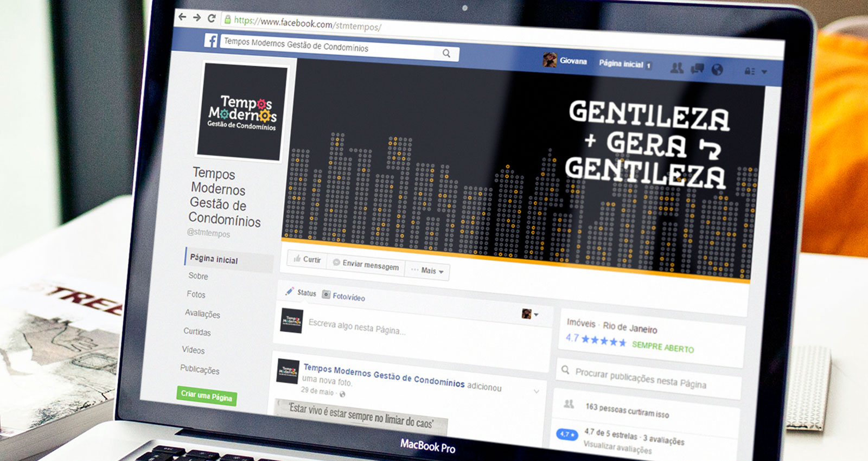
Task: Click the Imóveis category link
Action: 581,323
